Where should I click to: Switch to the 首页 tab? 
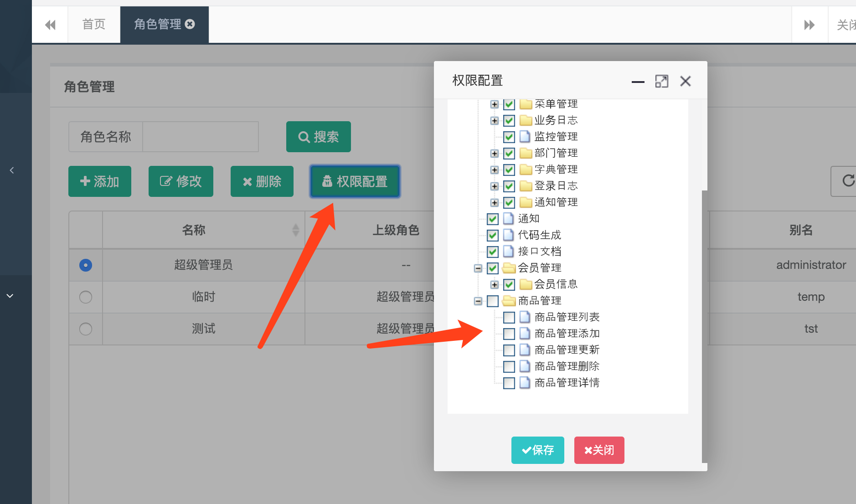(x=94, y=25)
